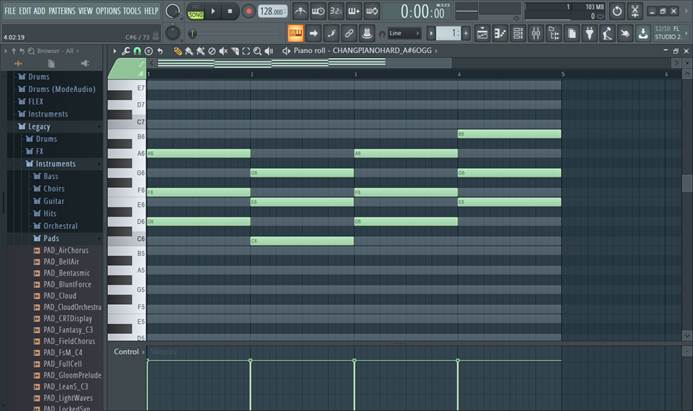Click the white right-arrow toolbar icon
The height and width of the screenshot is (411, 693).
pos(314,33)
